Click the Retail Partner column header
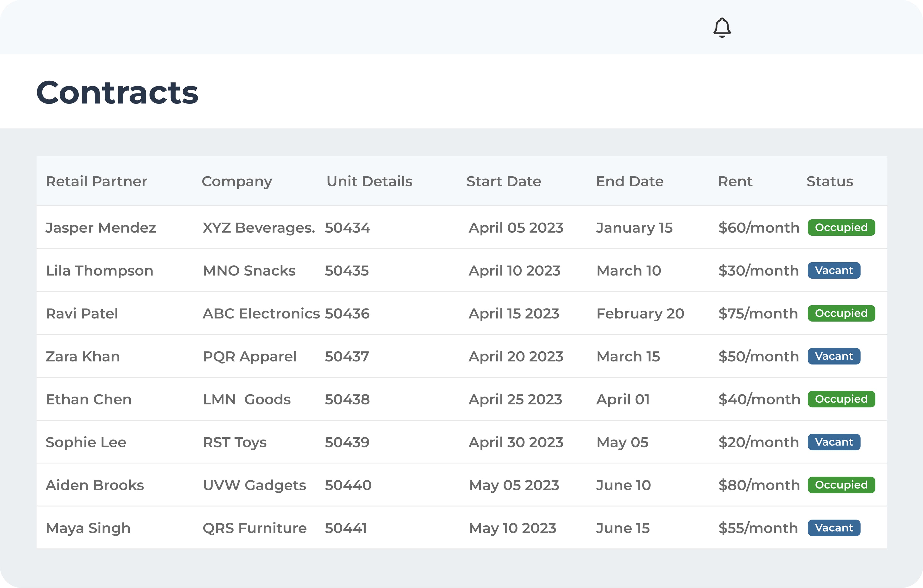Viewport: 923px width, 588px height. [x=96, y=181]
